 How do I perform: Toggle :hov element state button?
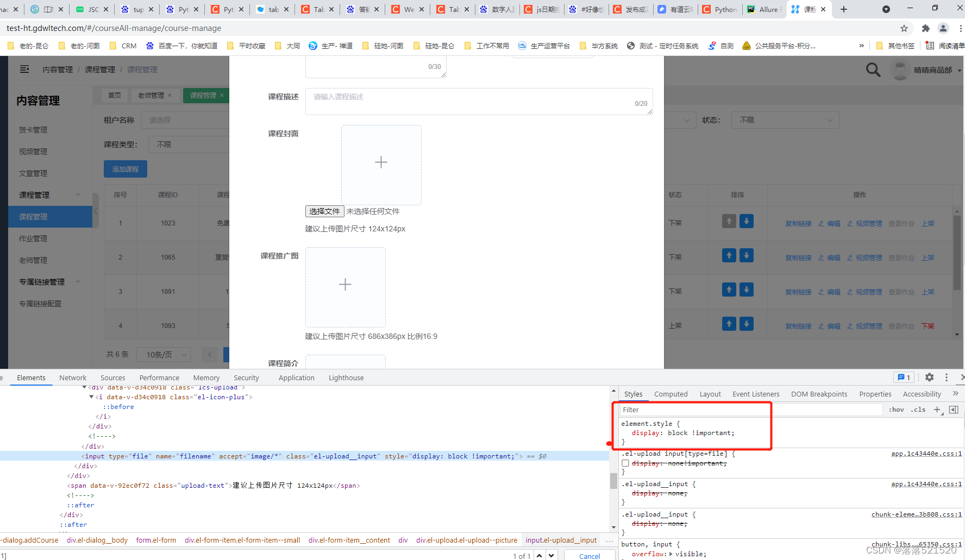896,410
